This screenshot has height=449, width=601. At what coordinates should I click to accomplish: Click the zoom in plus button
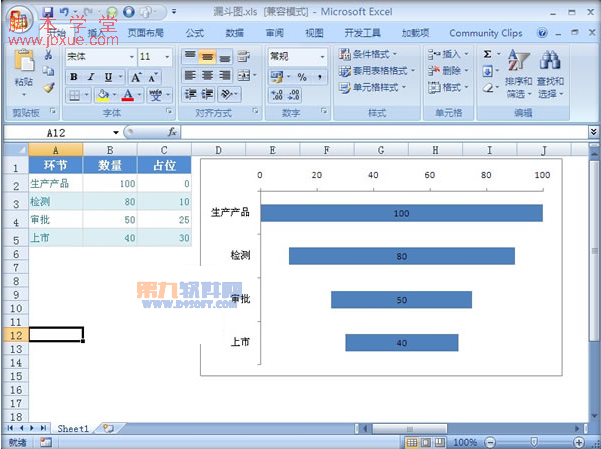point(579,442)
